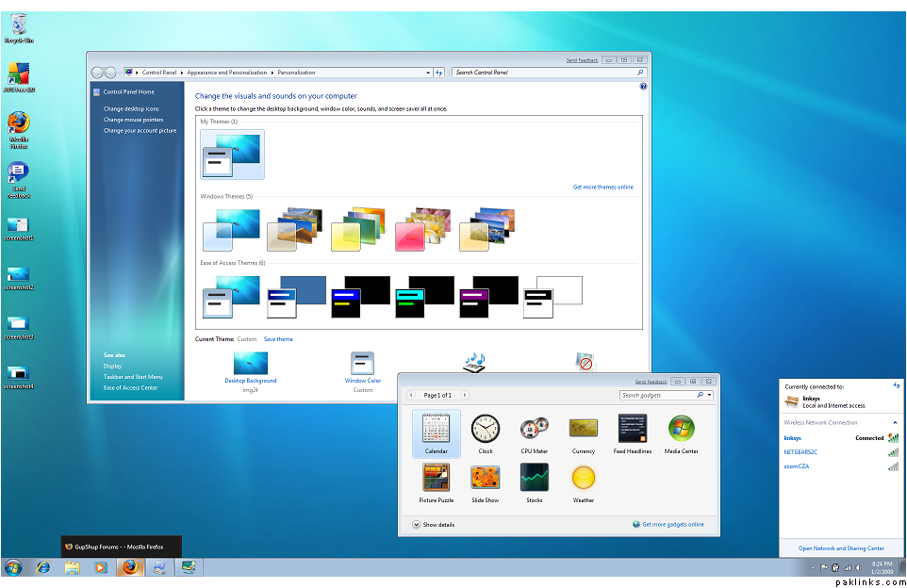Click Open Network and Sharing Center

841,547
